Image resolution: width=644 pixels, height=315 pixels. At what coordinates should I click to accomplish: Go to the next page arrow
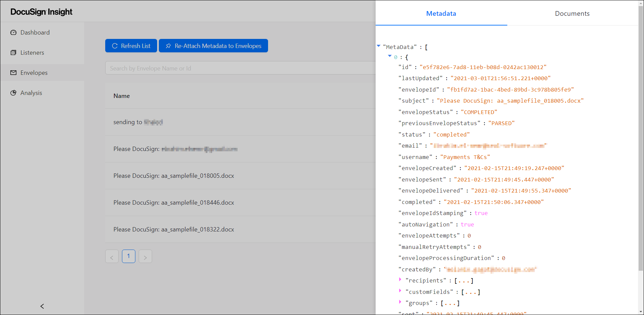(x=145, y=257)
